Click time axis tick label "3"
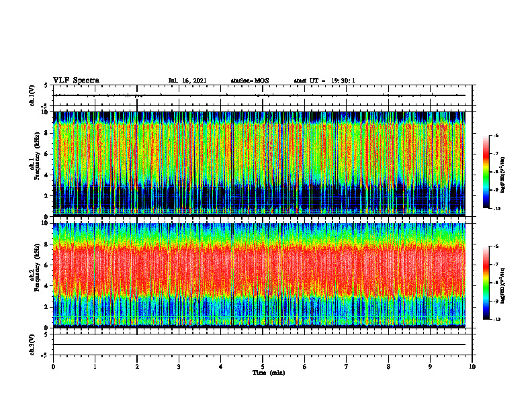This screenshot has width=532, height=411. click(x=179, y=367)
